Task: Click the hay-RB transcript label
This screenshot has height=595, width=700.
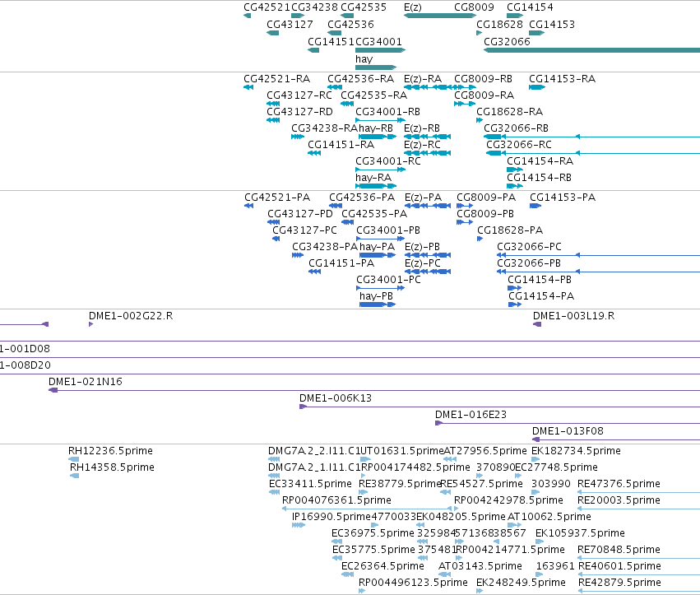Action: [x=376, y=128]
